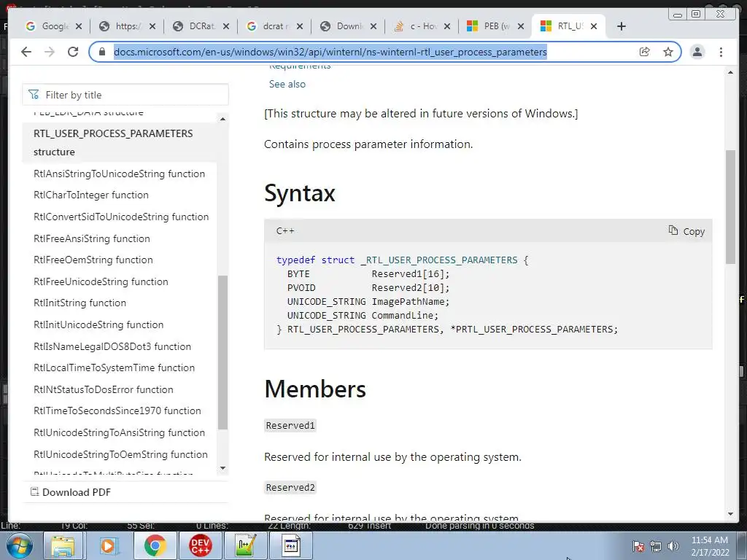Image resolution: width=747 pixels, height=560 pixels.
Task: Close the Google tab
Action: click(79, 26)
